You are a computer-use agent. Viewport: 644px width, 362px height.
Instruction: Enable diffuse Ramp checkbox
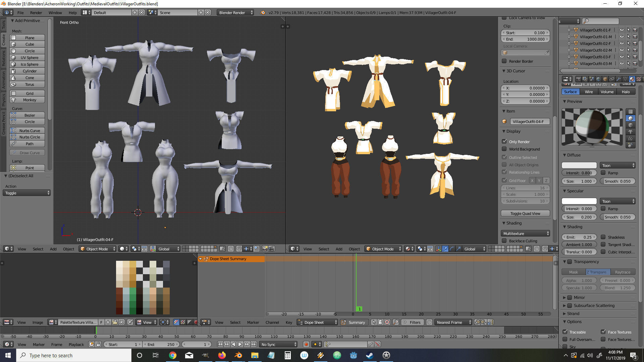point(603,173)
